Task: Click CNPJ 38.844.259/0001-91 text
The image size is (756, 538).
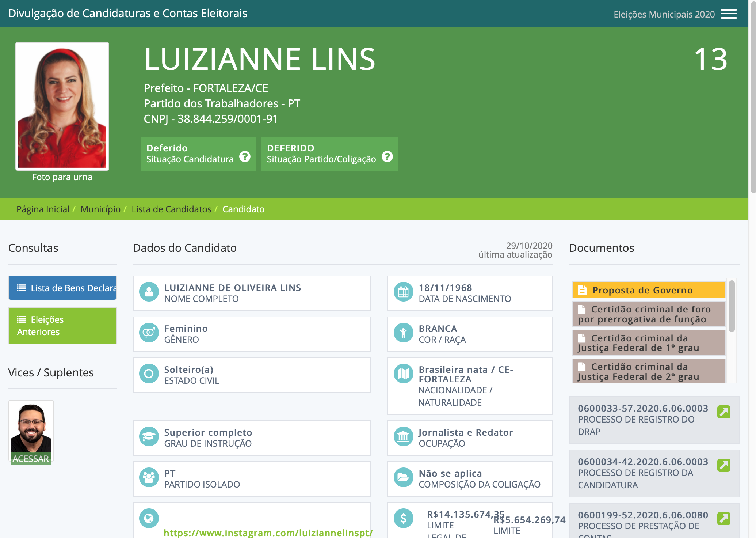Action: (211, 119)
